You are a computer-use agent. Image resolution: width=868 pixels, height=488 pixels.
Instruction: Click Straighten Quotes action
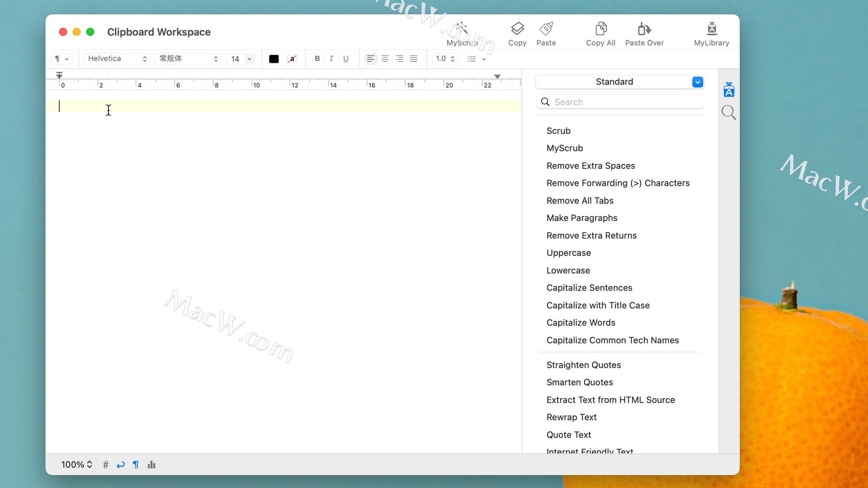(583, 365)
